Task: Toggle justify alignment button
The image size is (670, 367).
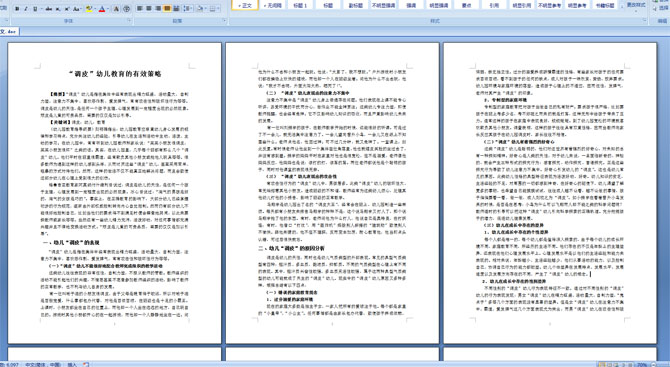Action: [167, 9]
